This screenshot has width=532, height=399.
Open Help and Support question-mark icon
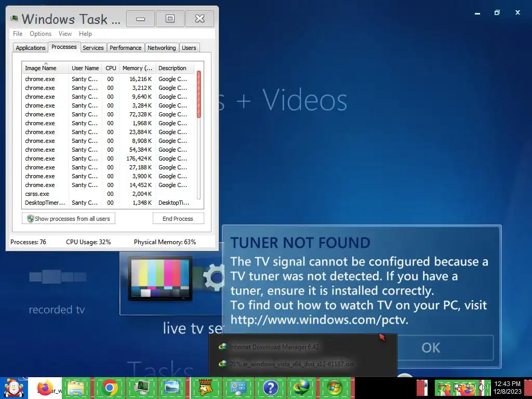(270, 388)
